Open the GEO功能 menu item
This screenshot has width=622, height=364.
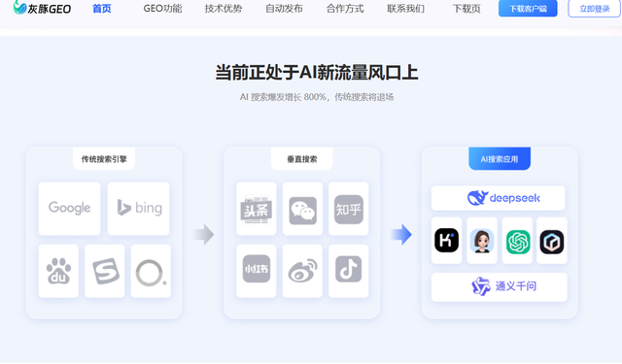pyautogui.click(x=162, y=9)
